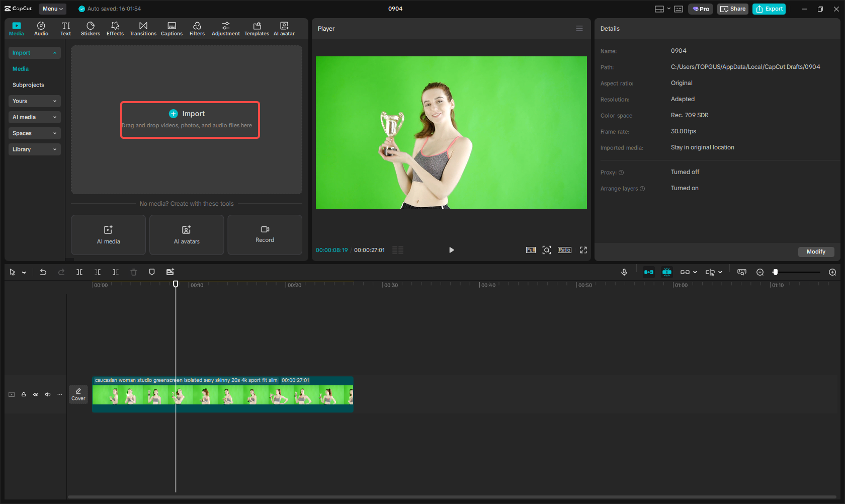Click the Export button
This screenshot has width=845, height=504.
click(769, 9)
